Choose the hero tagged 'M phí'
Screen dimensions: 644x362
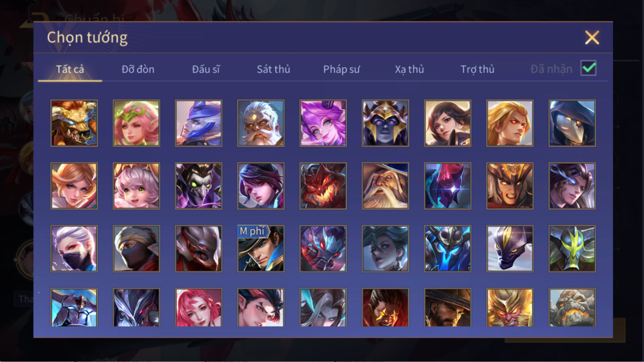[x=261, y=249]
